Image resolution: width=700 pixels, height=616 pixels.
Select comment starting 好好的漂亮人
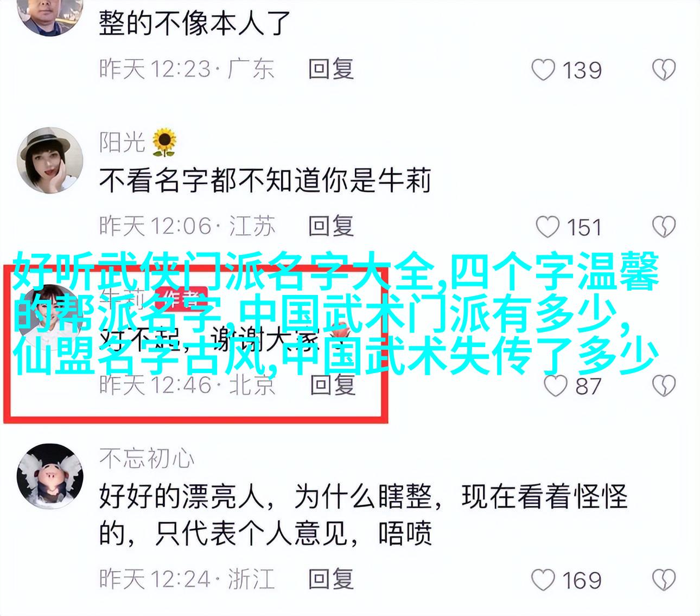(363, 515)
